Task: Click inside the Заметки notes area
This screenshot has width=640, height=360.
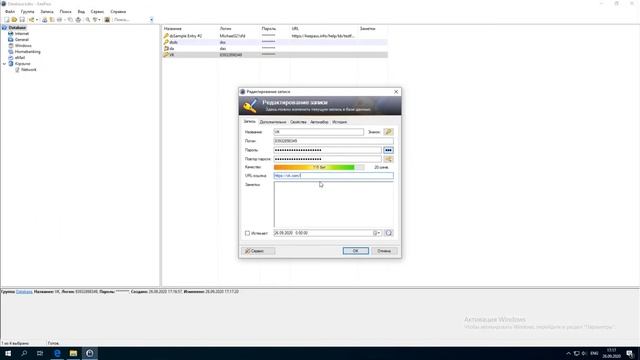Action: (x=333, y=204)
